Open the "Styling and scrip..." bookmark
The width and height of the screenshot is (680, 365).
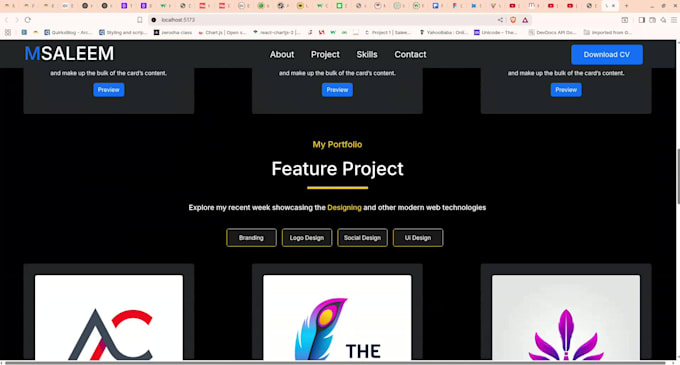click(x=123, y=33)
